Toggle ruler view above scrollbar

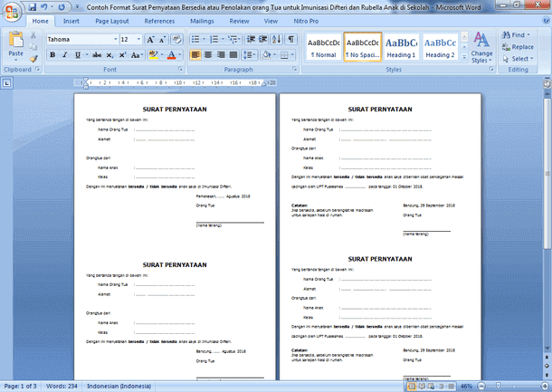(547, 84)
